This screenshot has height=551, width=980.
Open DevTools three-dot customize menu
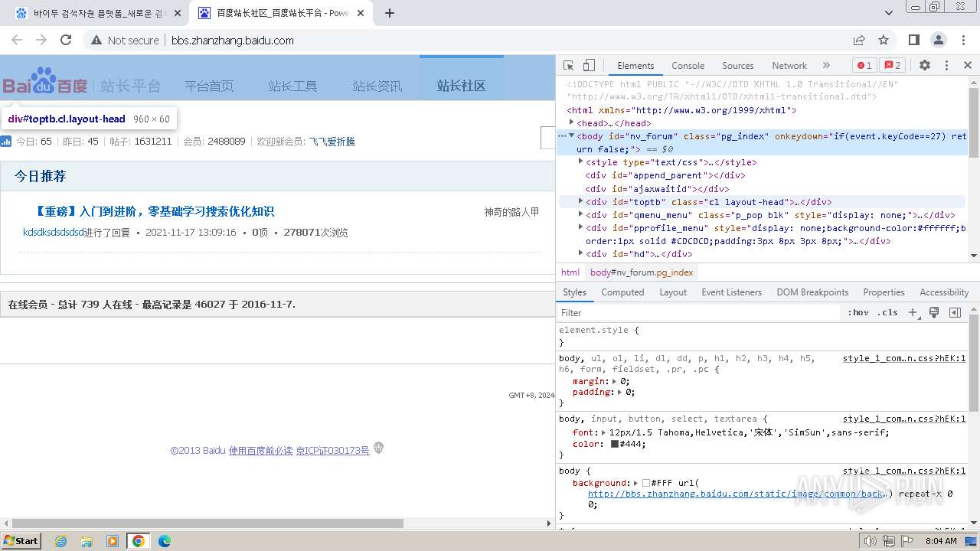(946, 66)
